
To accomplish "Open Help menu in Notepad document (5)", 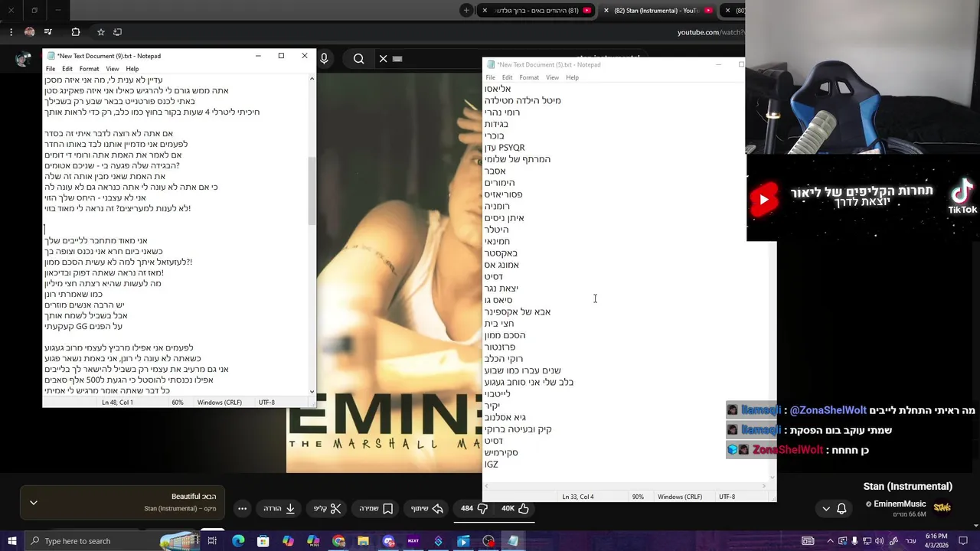I will tap(573, 77).
